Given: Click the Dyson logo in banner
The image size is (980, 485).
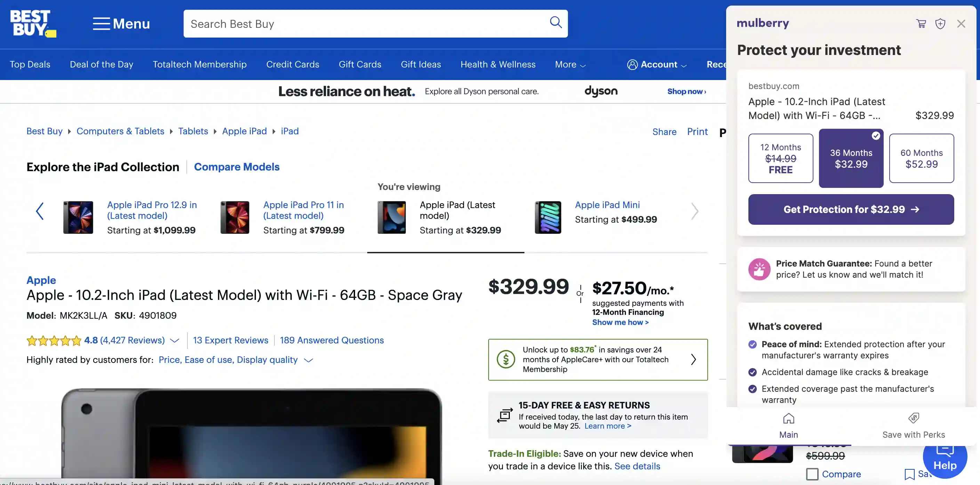Looking at the screenshot, I should pyautogui.click(x=601, y=92).
